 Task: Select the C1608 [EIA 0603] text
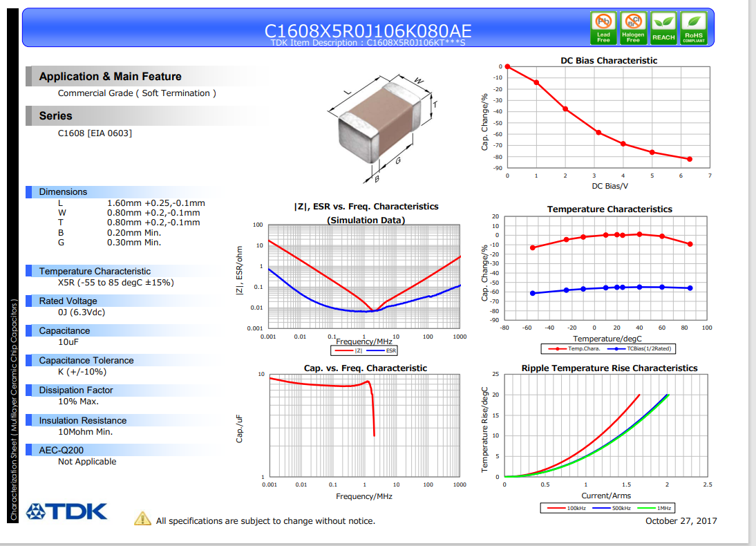tap(95, 133)
